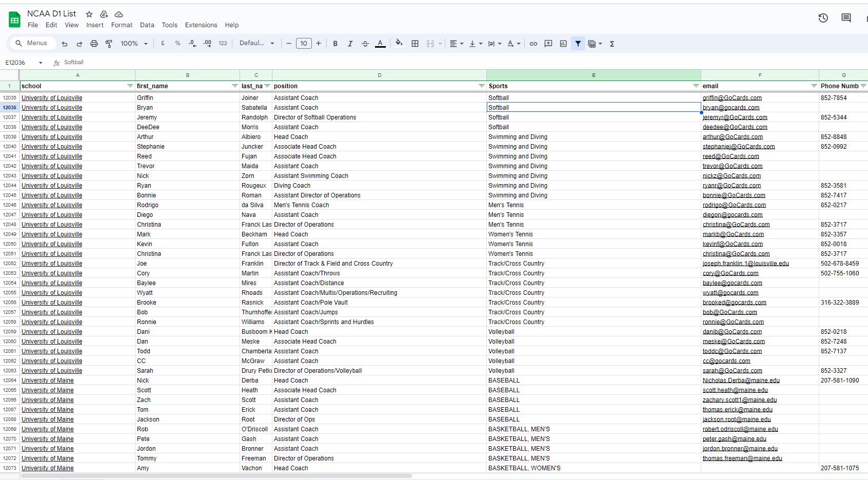Increase font size with plus
868x480 pixels.
coord(319,44)
